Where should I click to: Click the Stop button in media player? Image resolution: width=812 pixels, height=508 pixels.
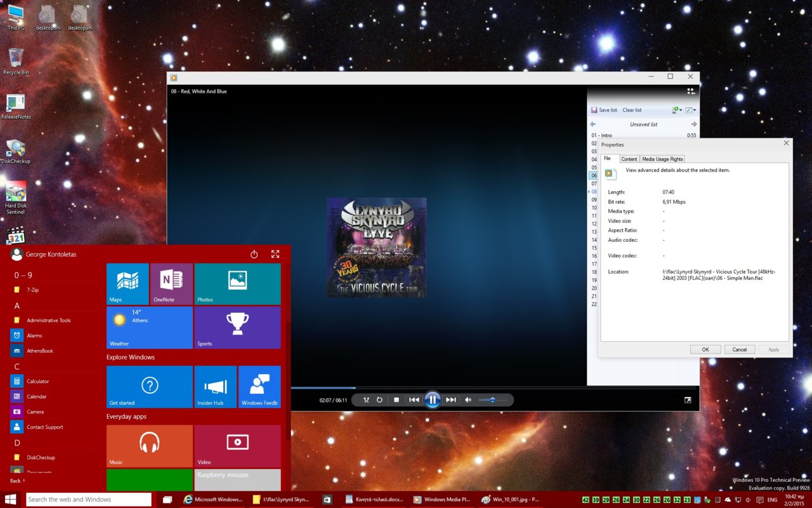tap(396, 400)
